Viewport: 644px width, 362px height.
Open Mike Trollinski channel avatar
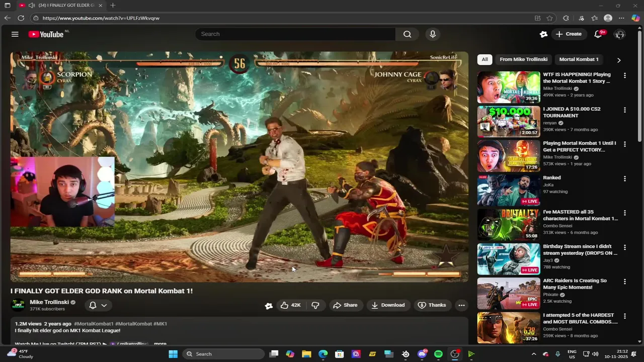(x=18, y=305)
